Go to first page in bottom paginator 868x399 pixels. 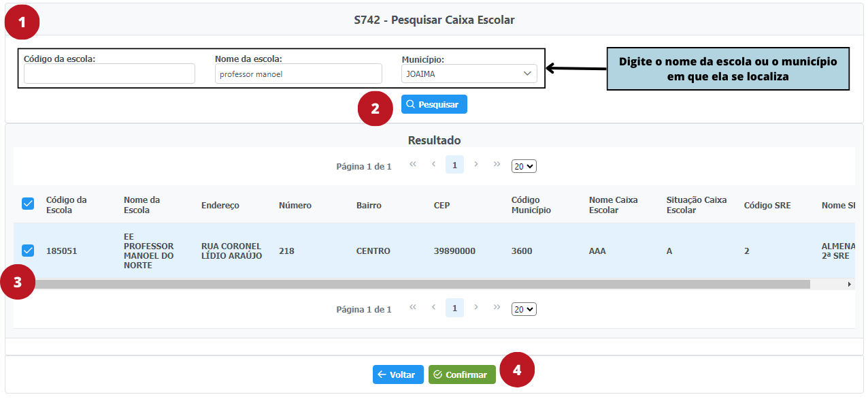coord(413,307)
